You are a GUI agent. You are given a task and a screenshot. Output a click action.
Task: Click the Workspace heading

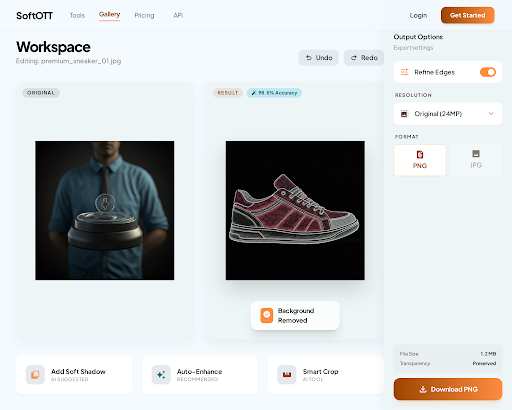coord(53,47)
